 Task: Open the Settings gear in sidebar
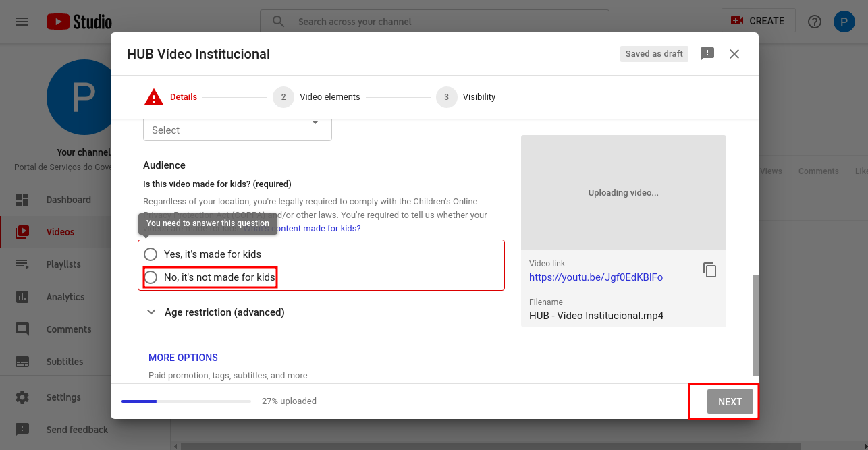click(x=22, y=397)
